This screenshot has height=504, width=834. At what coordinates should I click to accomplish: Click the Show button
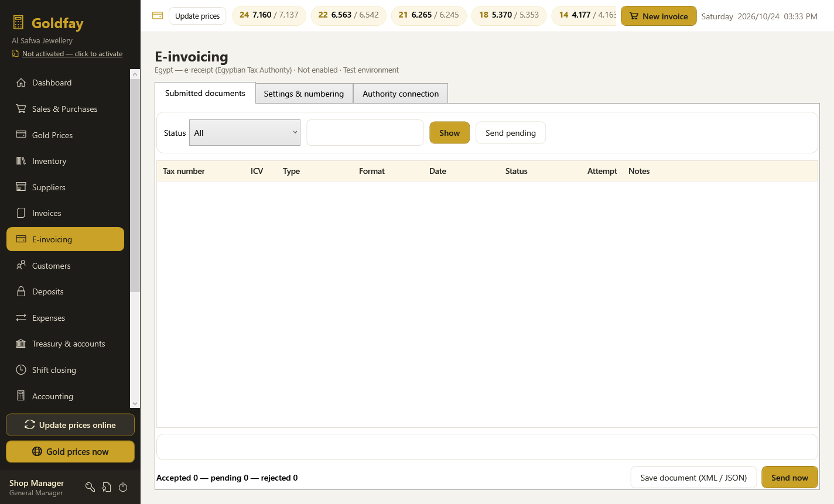(450, 133)
